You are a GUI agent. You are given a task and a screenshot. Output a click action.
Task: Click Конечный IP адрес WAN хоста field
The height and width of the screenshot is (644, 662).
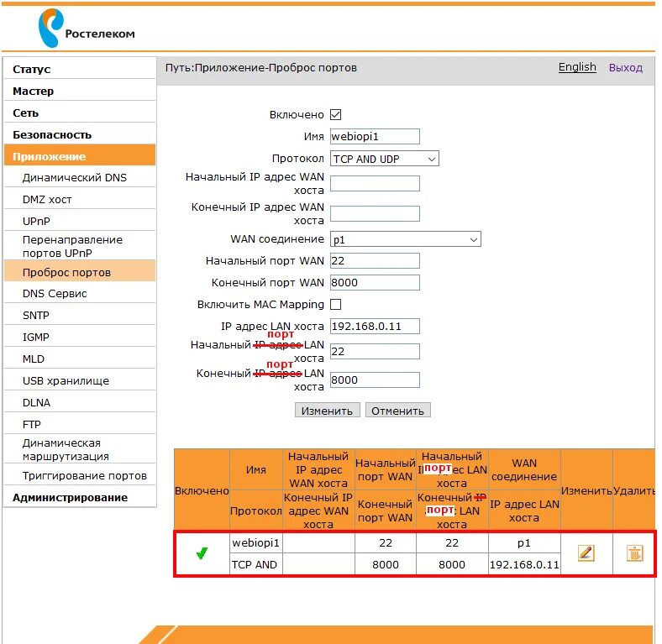(375, 213)
